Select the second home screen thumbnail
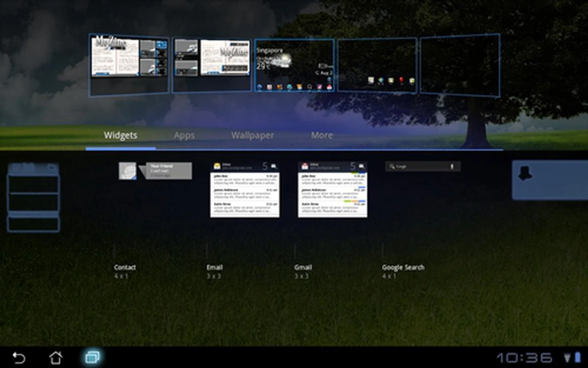 212,65
